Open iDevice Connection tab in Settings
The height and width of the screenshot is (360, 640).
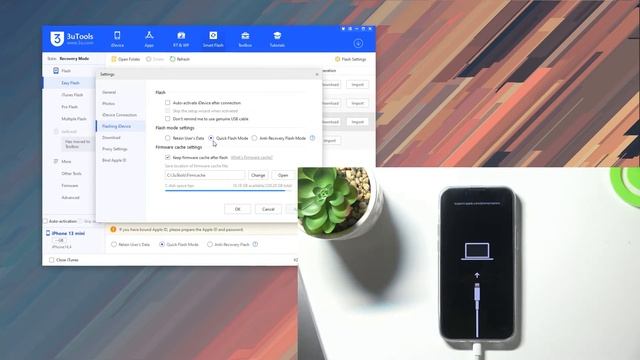point(120,115)
